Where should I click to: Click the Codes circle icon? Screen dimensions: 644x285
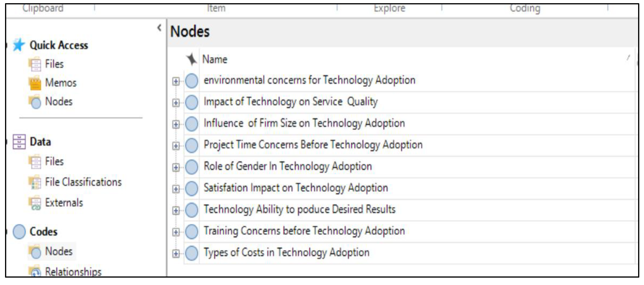19,232
